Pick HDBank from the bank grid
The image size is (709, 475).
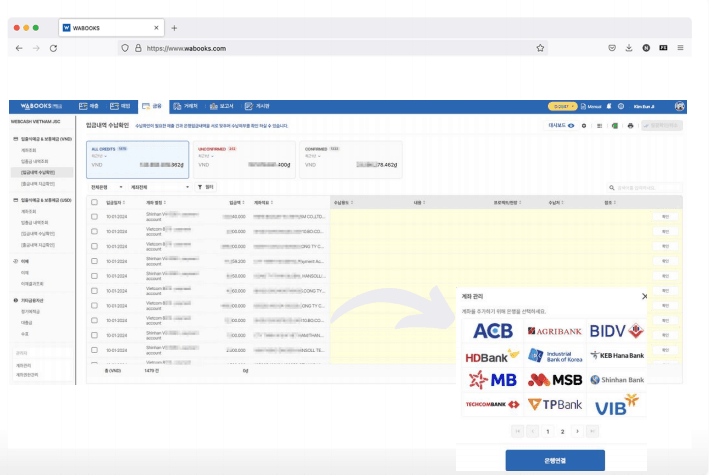[492, 356]
